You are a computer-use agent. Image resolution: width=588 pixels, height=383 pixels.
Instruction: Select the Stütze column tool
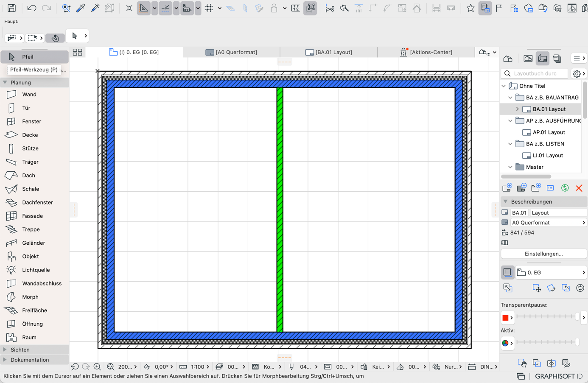pos(35,148)
